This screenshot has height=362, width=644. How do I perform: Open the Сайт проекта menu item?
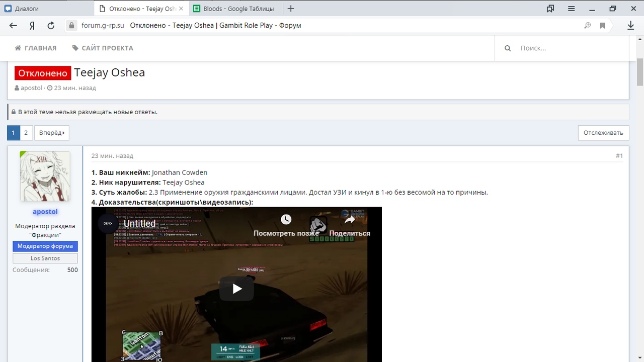click(x=103, y=48)
